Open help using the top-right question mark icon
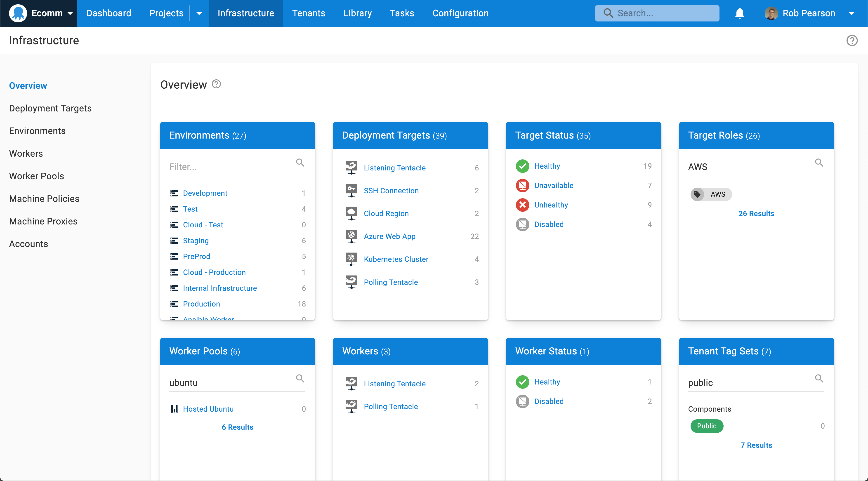 point(852,40)
